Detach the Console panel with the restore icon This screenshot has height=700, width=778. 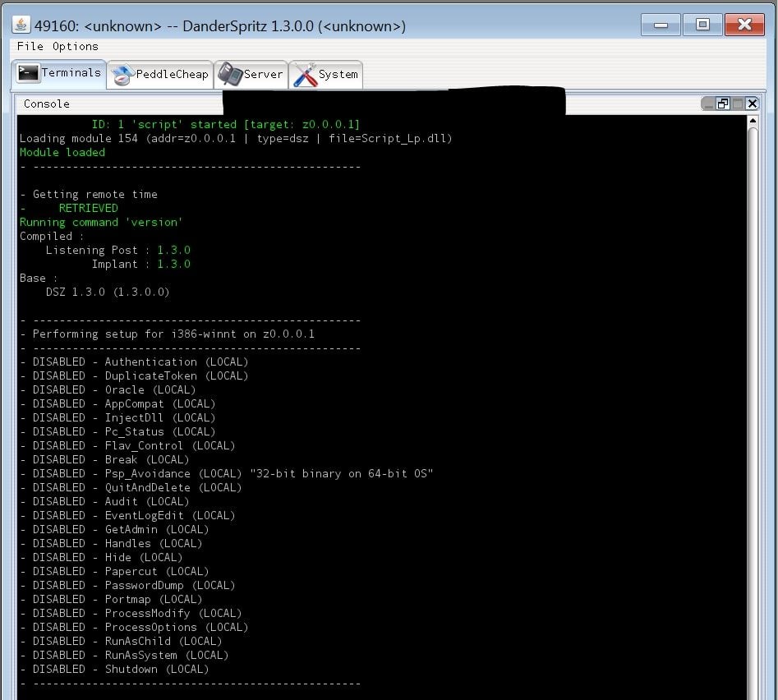(722, 104)
